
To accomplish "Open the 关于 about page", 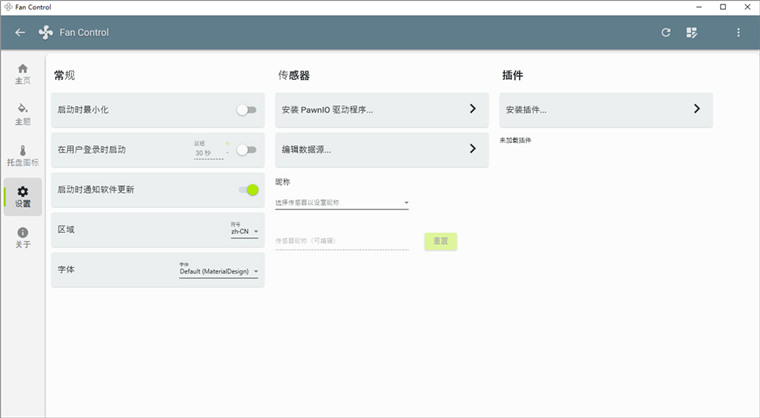I will [23, 238].
